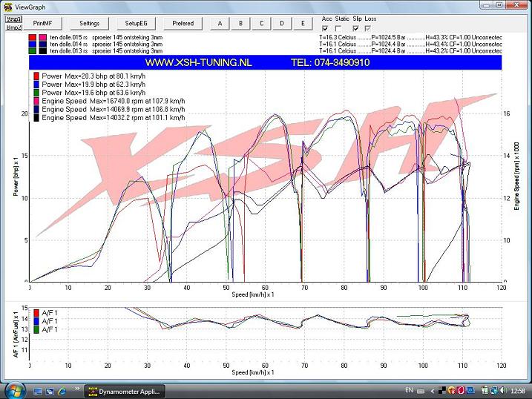The image size is (532, 399).
Task: Click red swatch of ten dolle.015 run
Action: pos(32,37)
